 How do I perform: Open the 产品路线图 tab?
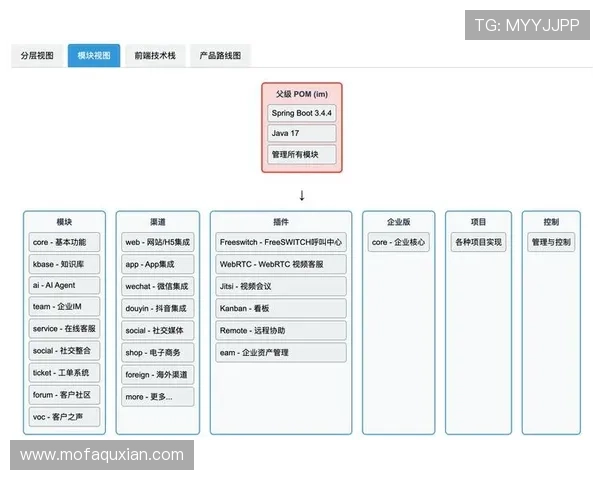click(x=220, y=56)
